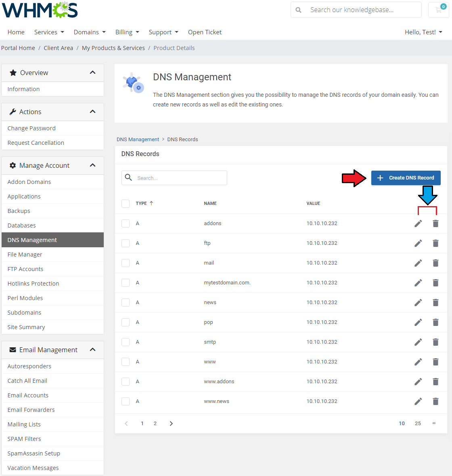This screenshot has width=452, height=476.
Task: Sort records by TYPE column
Action: point(144,203)
